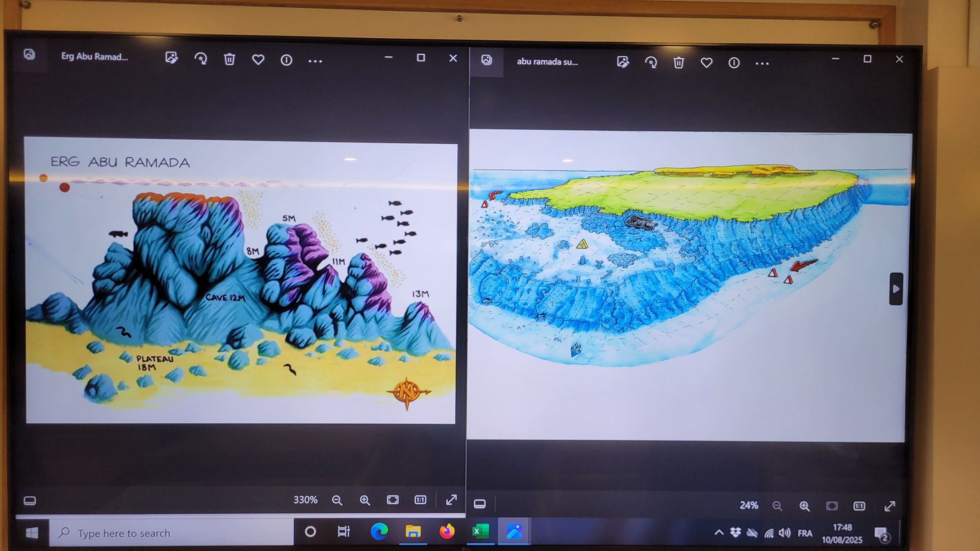The image size is (980, 551).
Task: Click Photos app icon in left window
Action: [x=29, y=54]
